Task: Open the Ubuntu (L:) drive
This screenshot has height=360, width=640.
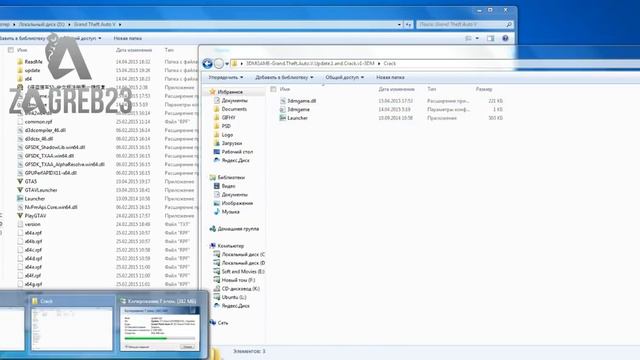Action: click(x=234, y=298)
